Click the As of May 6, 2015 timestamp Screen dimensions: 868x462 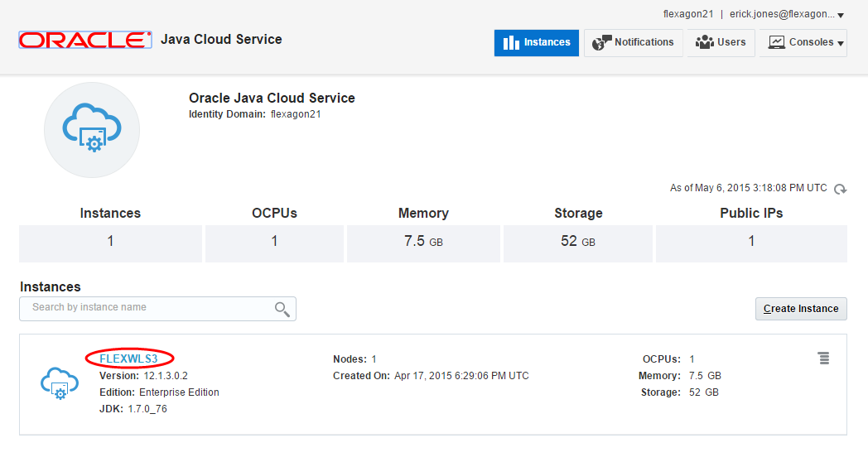[749, 188]
